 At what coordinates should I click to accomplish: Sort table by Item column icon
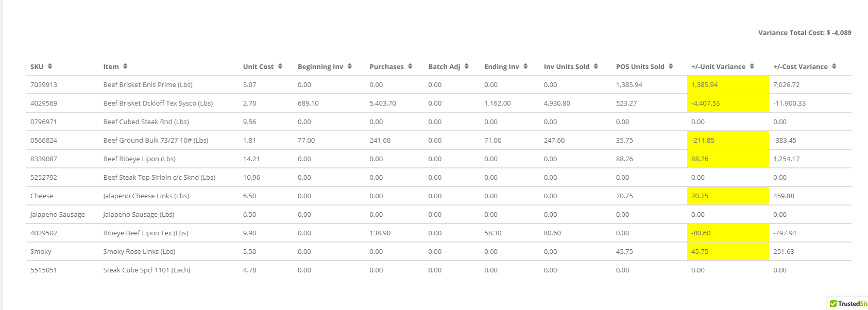125,66
